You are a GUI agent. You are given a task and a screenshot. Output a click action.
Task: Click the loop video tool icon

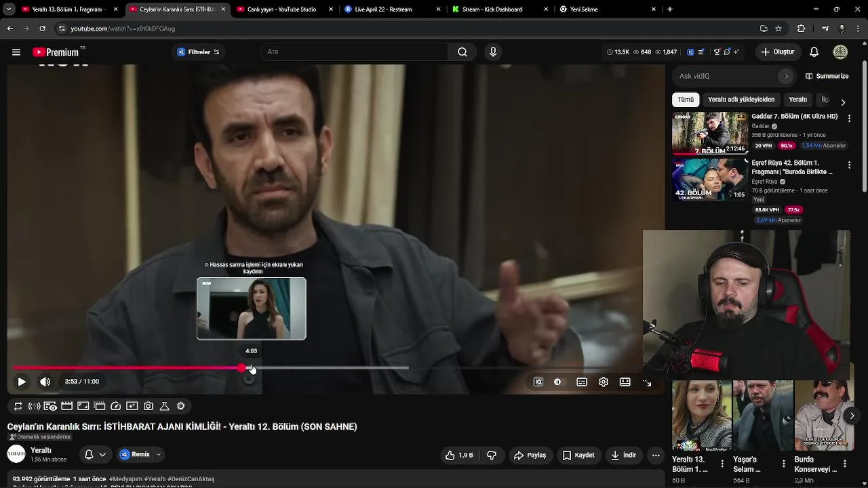(18, 406)
